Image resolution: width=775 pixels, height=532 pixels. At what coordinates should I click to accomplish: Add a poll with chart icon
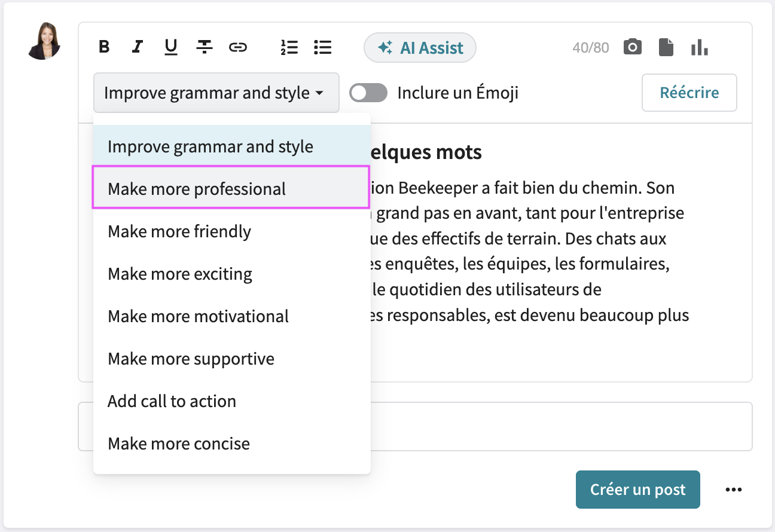tap(699, 47)
